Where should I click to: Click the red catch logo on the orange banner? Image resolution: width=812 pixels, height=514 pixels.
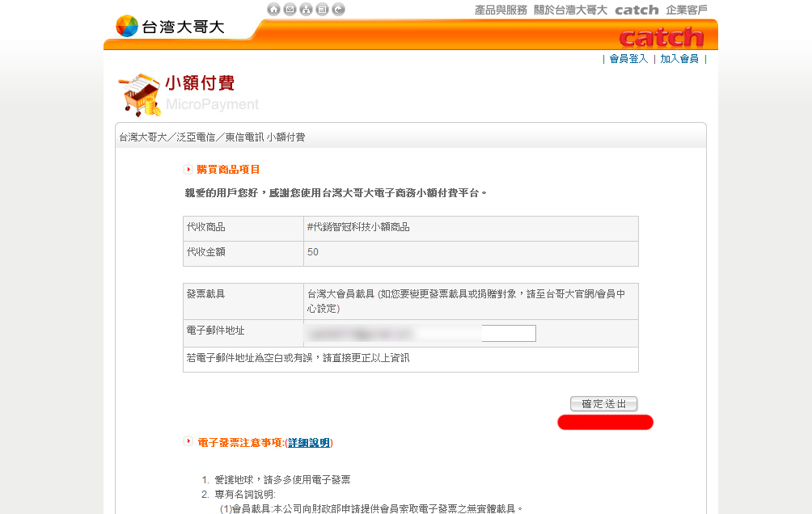(x=662, y=37)
